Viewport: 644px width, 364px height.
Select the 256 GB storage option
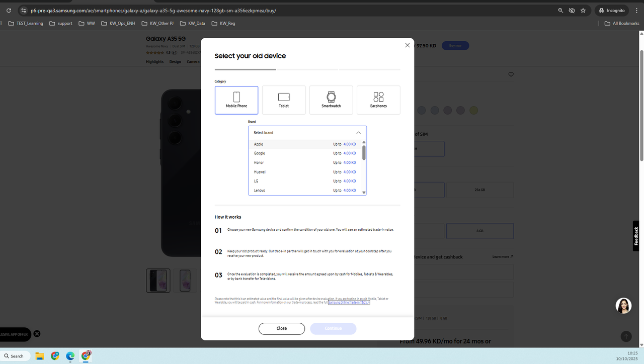[479, 190]
